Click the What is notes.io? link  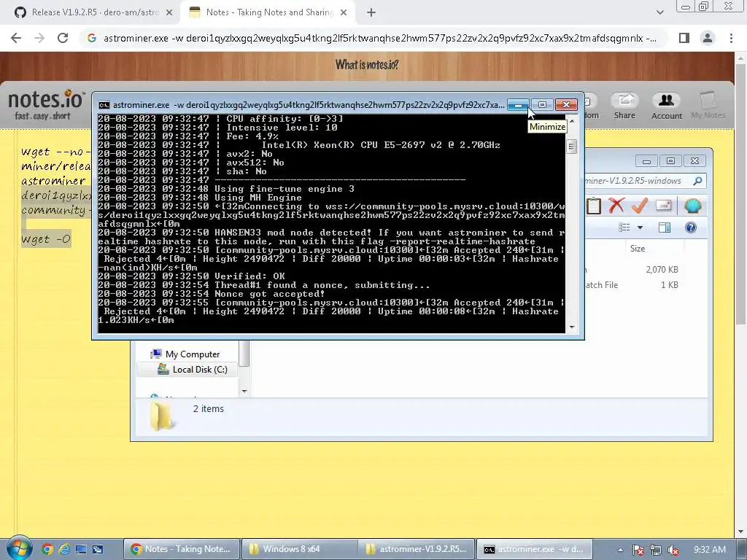tap(367, 64)
